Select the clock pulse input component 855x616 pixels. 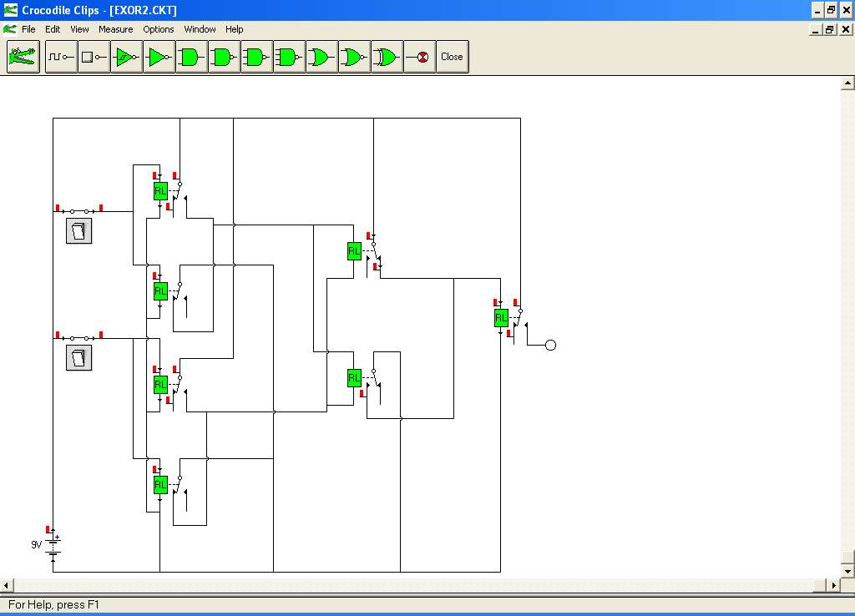(61, 57)
